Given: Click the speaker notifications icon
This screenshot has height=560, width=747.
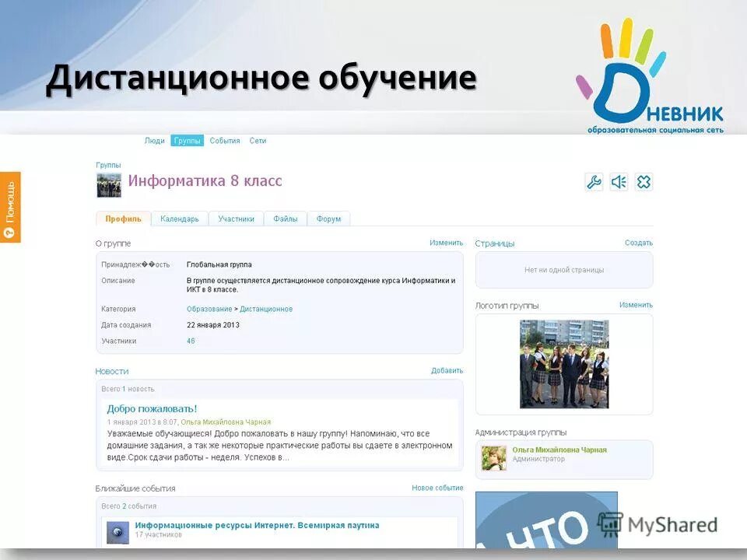Looking at the screenshot, I should [619, 181].
